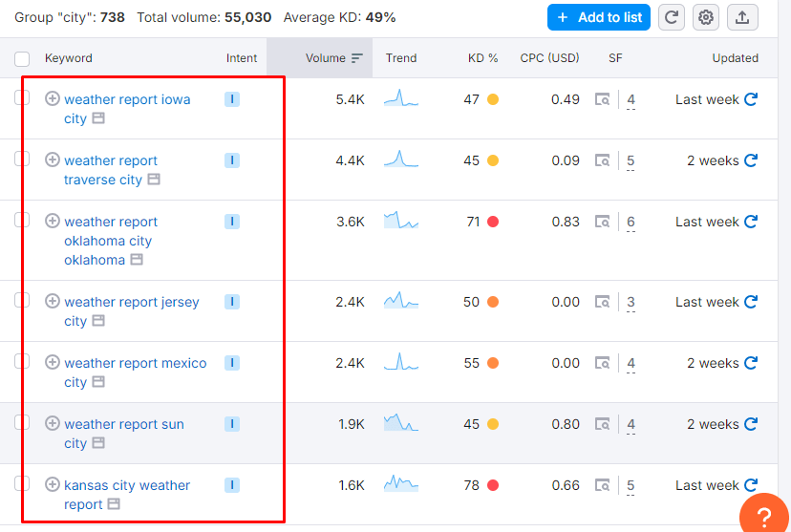This screenshot has height=532, width=791.
Task: Open SF count 6 in oklahoma city row
Action: click(x=631, y=222)
